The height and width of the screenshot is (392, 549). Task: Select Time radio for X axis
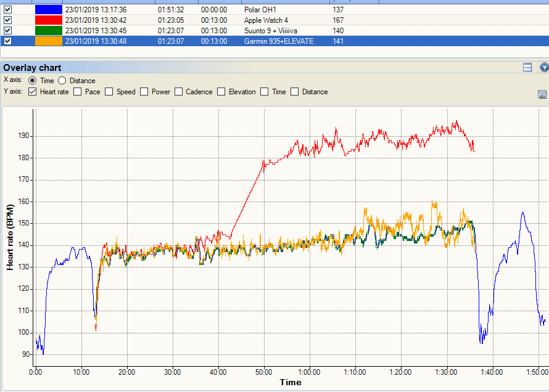[x=33, y=81]
